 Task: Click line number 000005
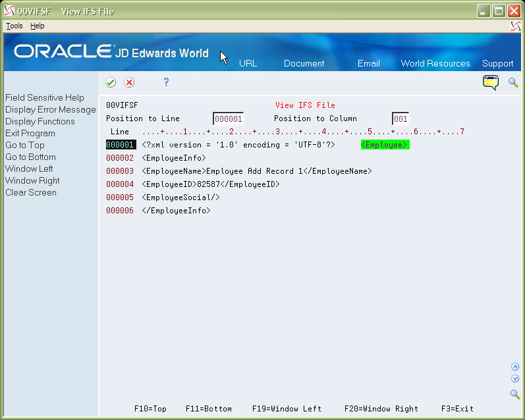click(x=120, y=197)
